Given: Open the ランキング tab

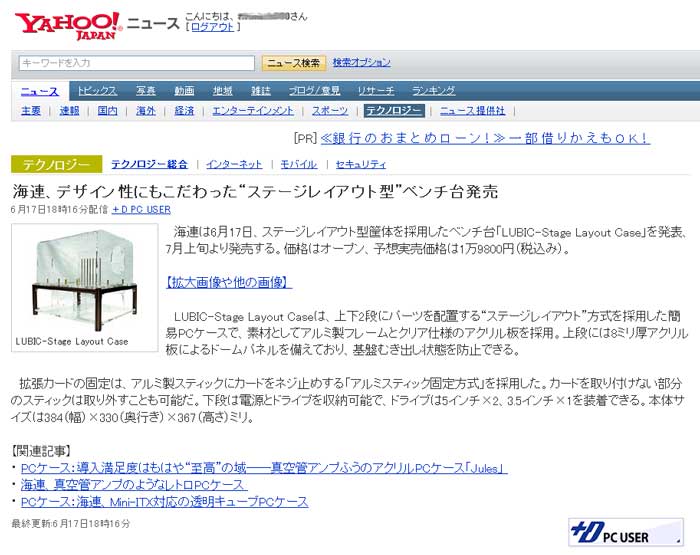Looking at the screenshot, I should tap(433, 91).
